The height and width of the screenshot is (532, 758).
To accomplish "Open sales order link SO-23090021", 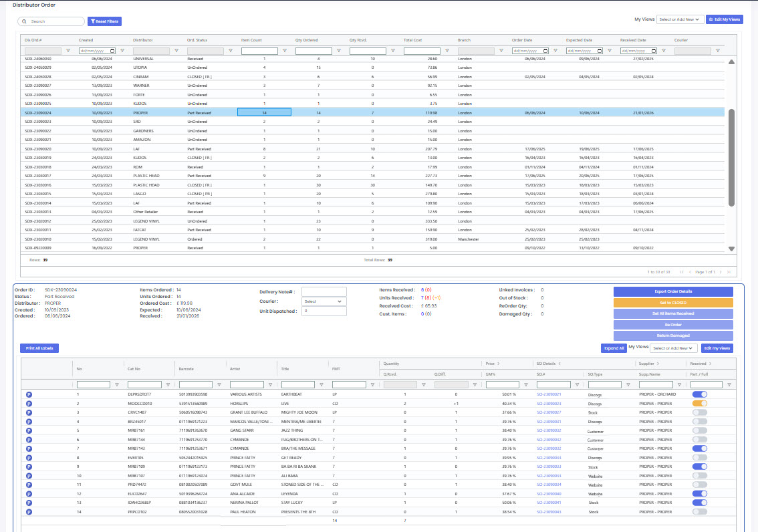I will click(x=548, y=395).
